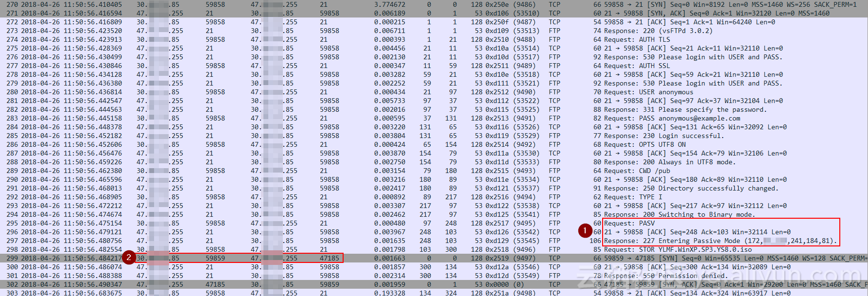Viewport: 868px width, 296px height.
Task: Select 'Response: 220 (vsFTPd 3.0.2)' packet
Action: coord(434,31)
